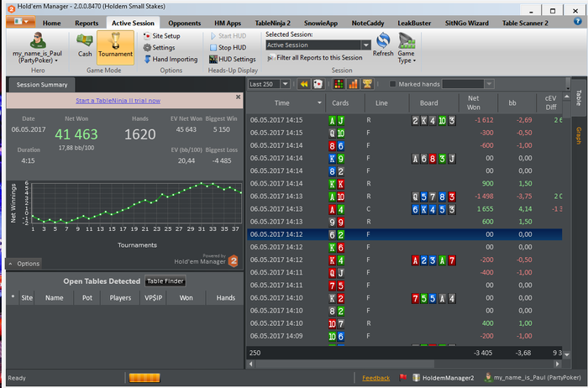The image size is (588, 388).
Task: Select the vertical Table tab
Action: 579,97
